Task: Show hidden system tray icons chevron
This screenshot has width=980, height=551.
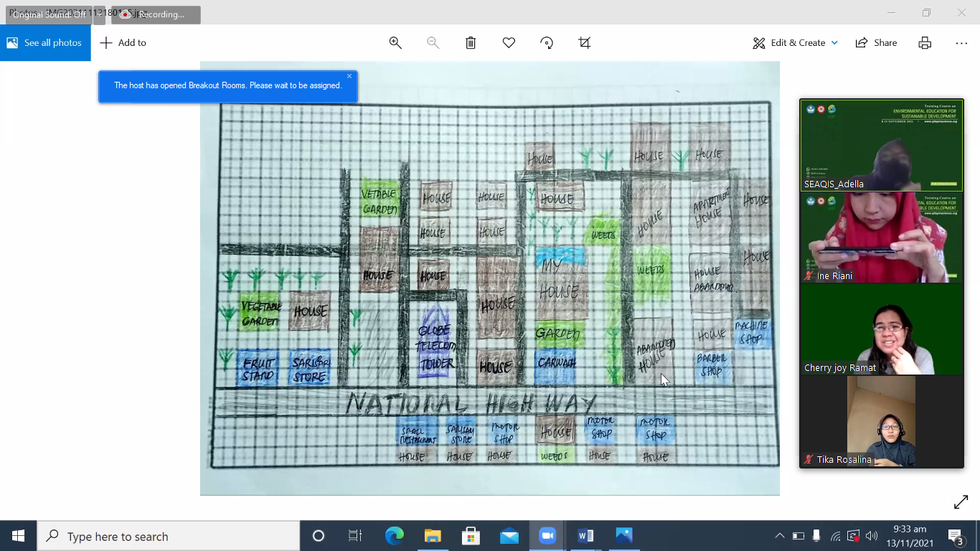Action: tap(780, 536)
